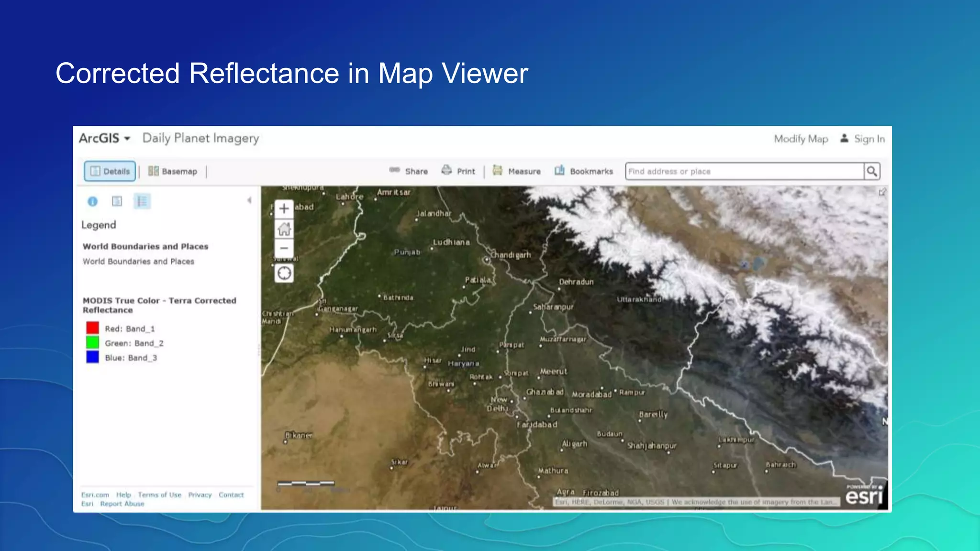This screenshot has height=551, width=980.
Task: Show the Legend panel icon
Action: click(x=142, y=201)
